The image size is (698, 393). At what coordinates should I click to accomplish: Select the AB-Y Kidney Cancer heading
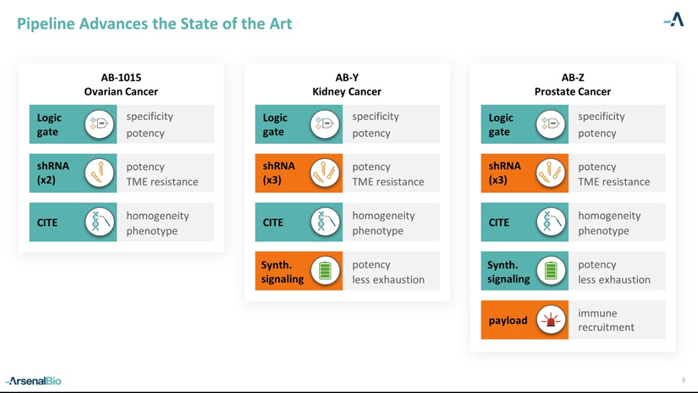347,85
